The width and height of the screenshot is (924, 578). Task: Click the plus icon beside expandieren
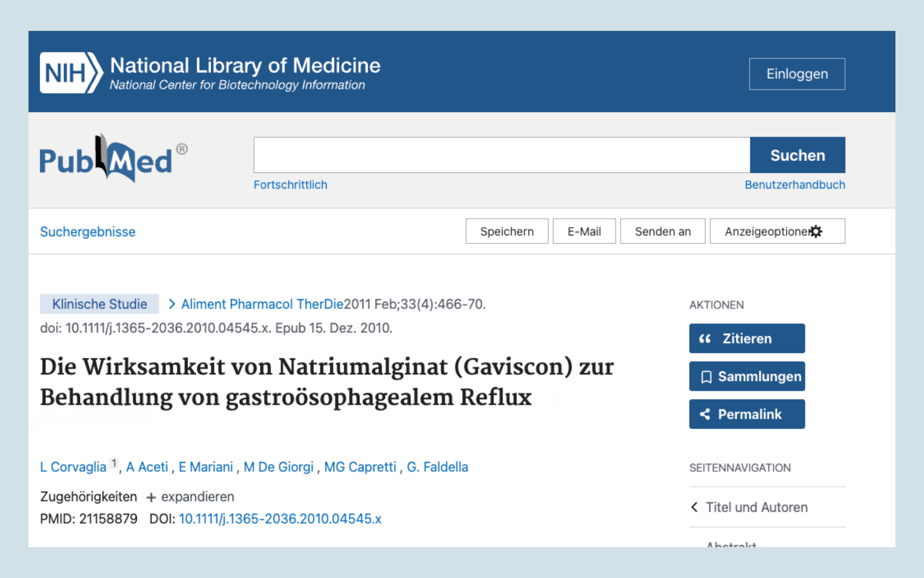coord(151,498)
